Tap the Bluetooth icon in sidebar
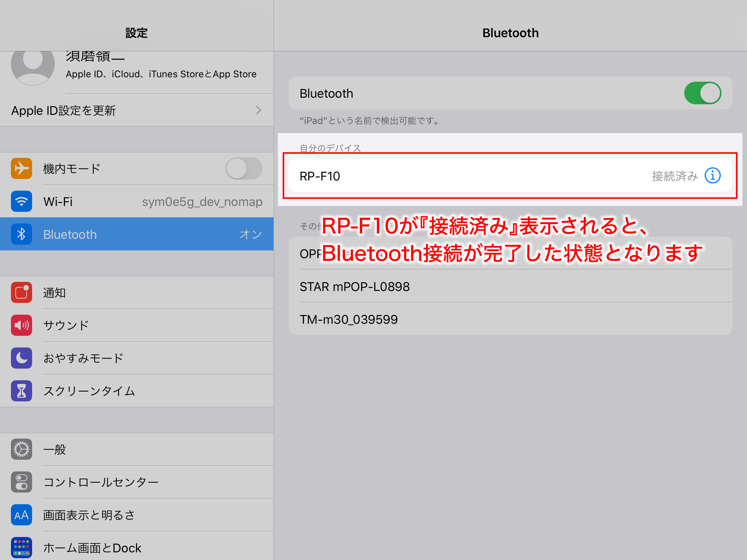 (x=22, y=234)
